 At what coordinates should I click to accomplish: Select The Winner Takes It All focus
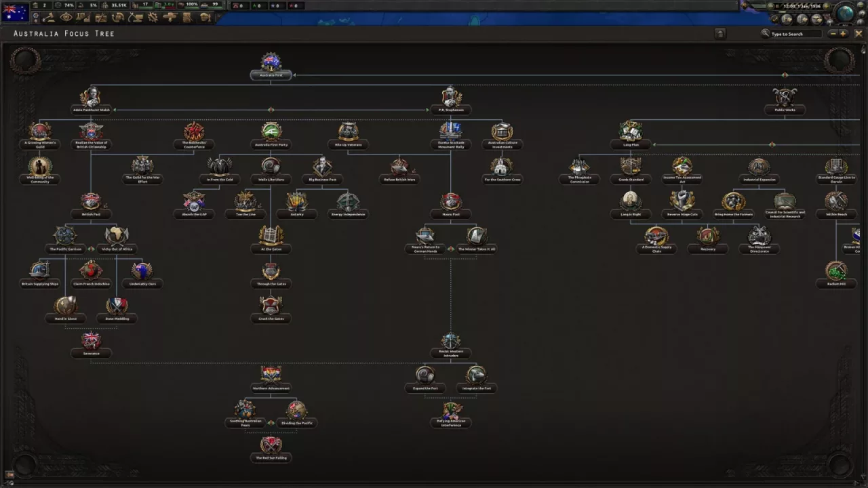[x=477, y=239]
